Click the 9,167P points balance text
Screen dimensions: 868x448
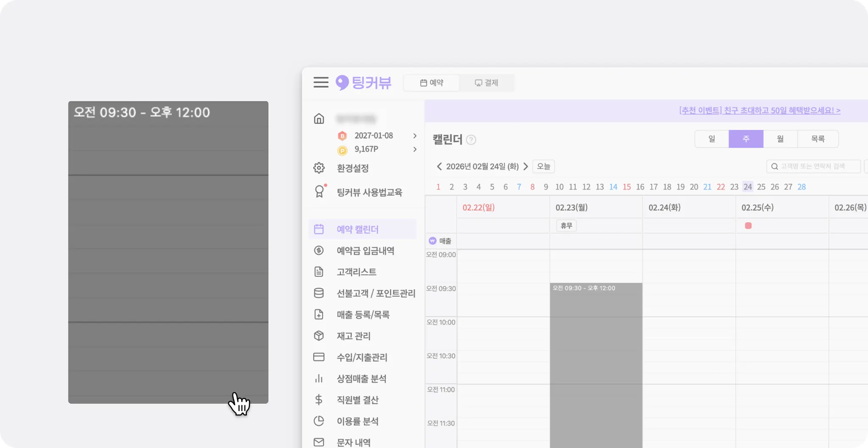coord(366,149)
